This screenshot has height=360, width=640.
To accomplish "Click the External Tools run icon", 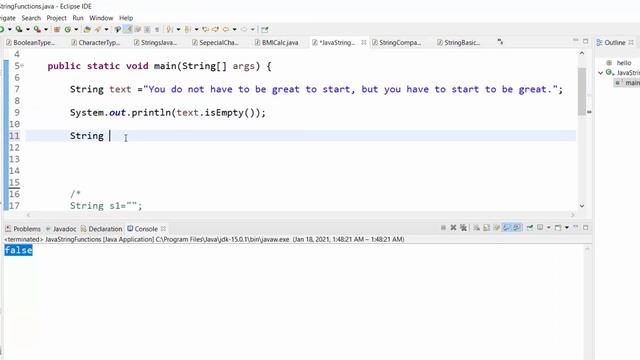I will [x=37, y=29].
